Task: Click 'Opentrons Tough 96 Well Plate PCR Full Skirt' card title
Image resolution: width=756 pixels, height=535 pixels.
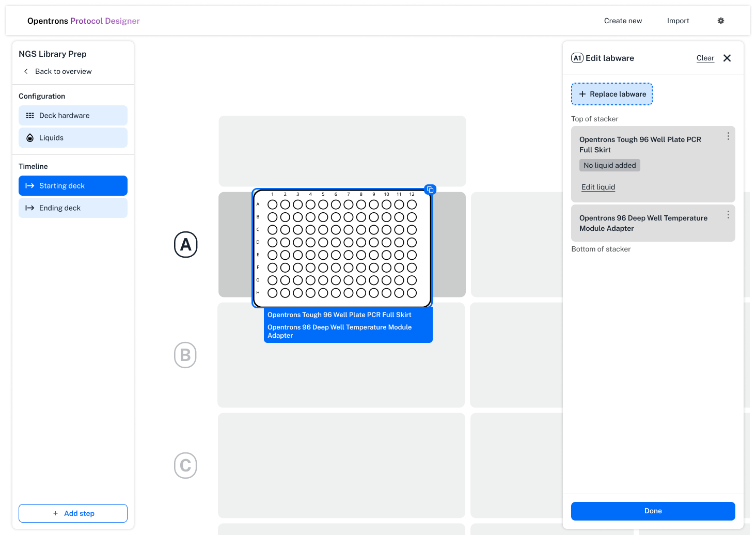Action: pos(640,145)
